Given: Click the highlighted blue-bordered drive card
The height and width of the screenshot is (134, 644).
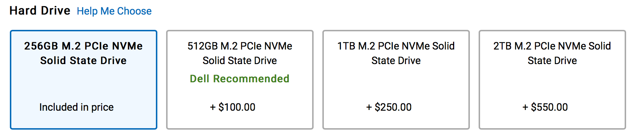Looking at the screenshot, I should tap(84, 80).
